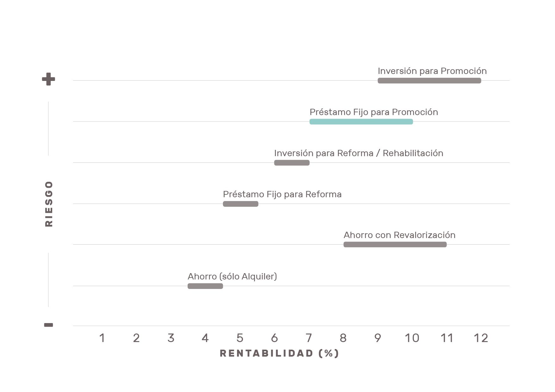Click the Ahorro (sólo Alquiler) label
The height and width of the screenshot is (392, 555).
[x=232, y=277]
